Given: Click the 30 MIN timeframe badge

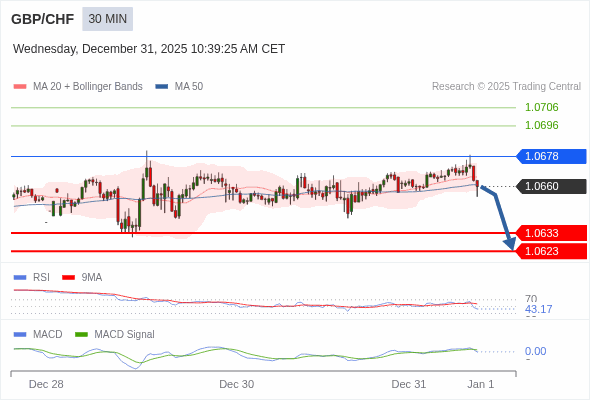Looking at the screenshot, I should [x=108, y=19].
